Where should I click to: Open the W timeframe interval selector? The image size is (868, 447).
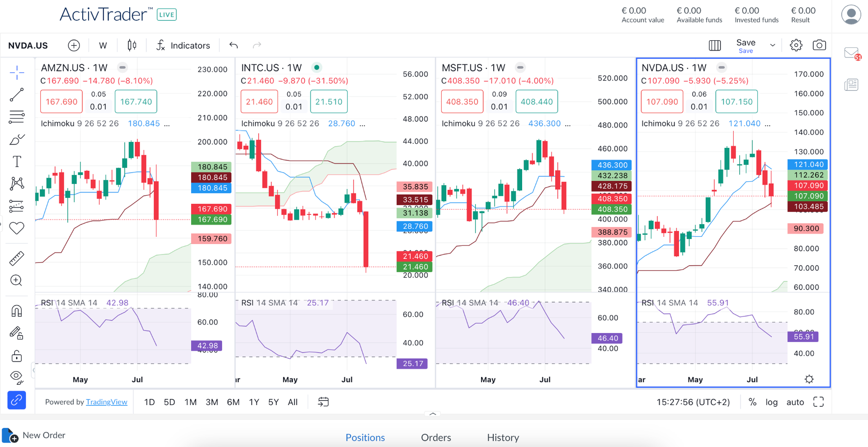pyautogui.click(x=103, y=45)
